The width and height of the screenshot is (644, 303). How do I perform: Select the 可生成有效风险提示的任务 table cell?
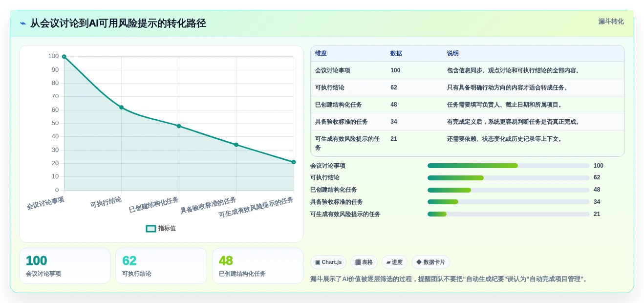[x=347, y=143]
